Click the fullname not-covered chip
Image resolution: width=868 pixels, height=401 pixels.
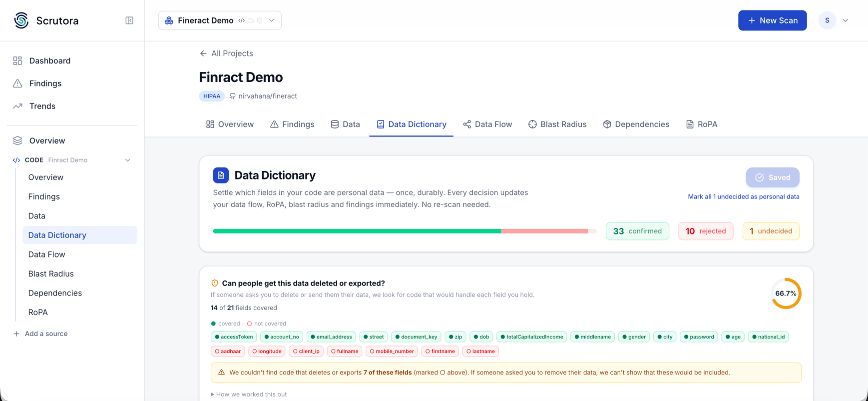[345, 351]
